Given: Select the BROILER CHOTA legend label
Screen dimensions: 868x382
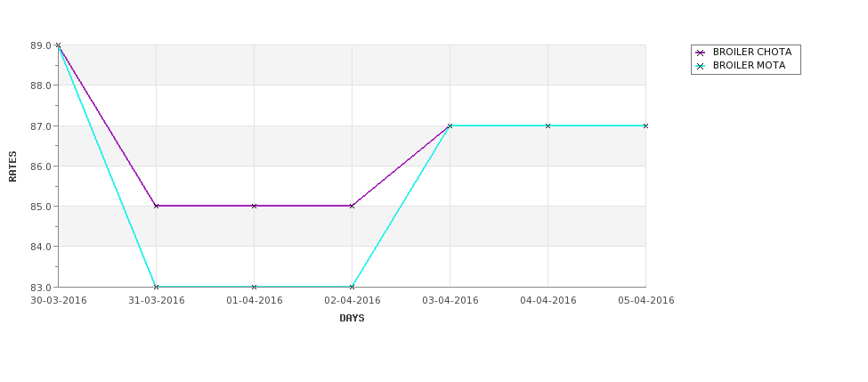Looking at the screenshot, I should 751,52.
